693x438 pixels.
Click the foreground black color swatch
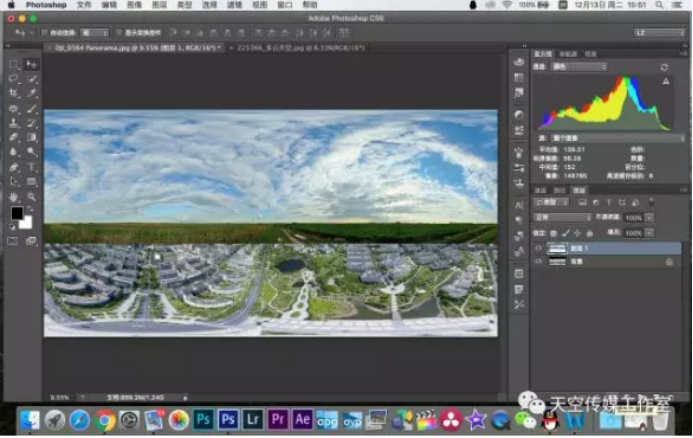(x=17, y=214)
